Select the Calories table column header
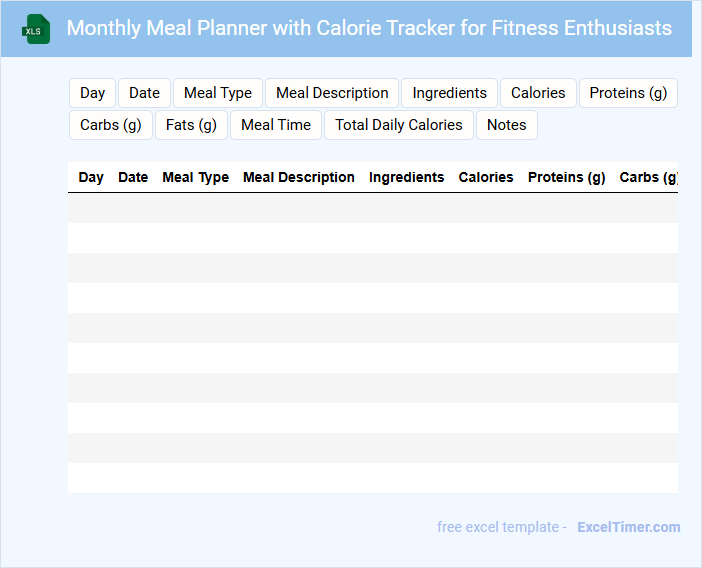702x568 pixels. click(486, 177)
